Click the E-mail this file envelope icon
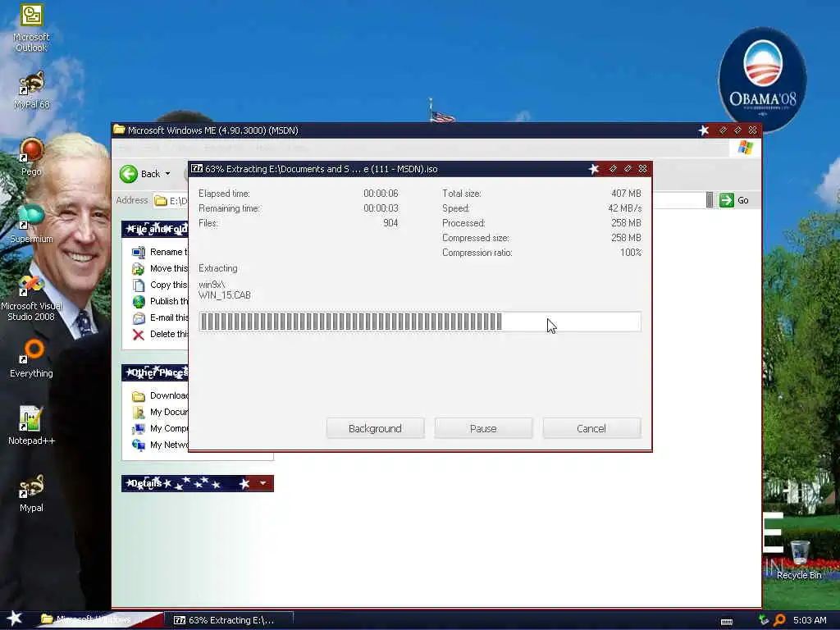This screenshot has height=630, width=840. point(138,317)
